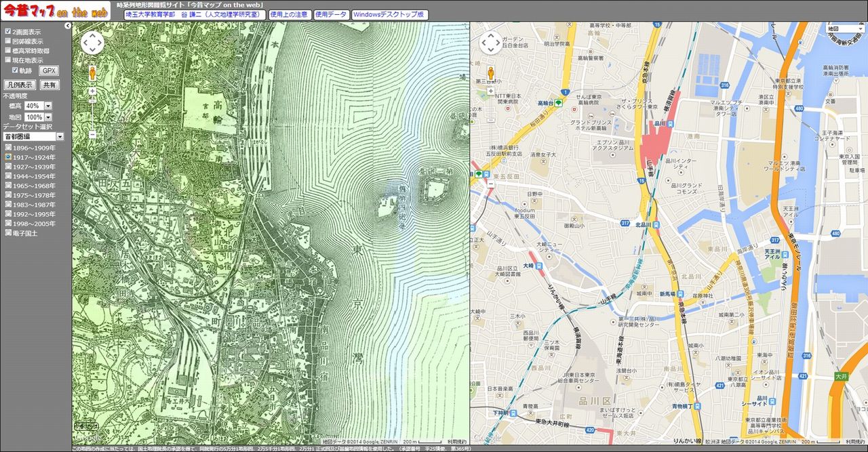
Task: Select the Street View pegman on left map
Action: pos(92,72)
